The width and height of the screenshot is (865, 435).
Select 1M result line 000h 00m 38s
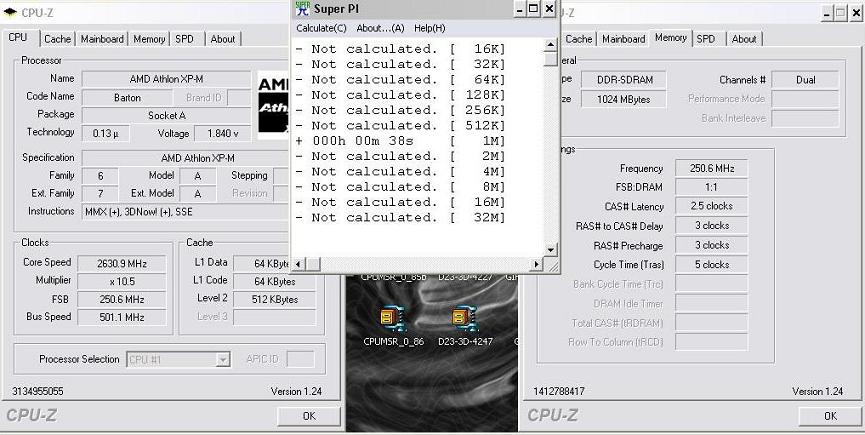coord(401,141)
